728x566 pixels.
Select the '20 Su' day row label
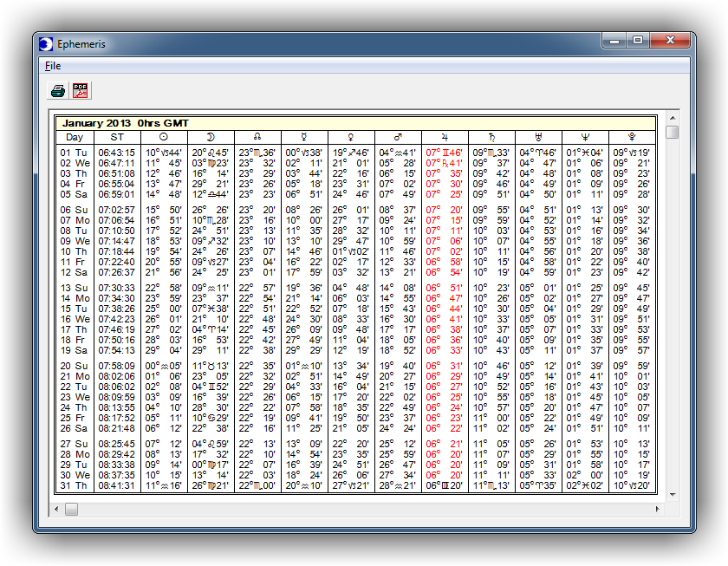click(74, 366)
